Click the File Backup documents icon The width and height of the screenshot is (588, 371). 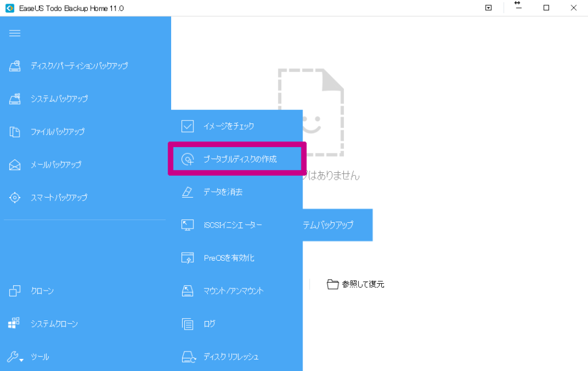(15, 132)
